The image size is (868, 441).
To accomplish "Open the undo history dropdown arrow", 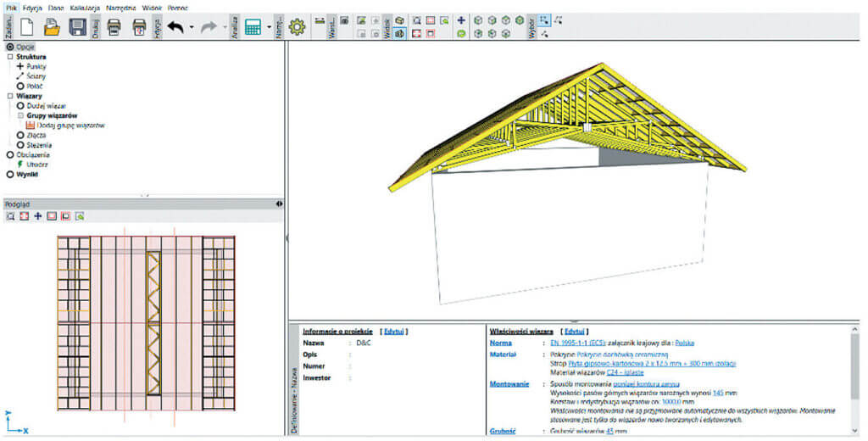I will pos(192,26).
